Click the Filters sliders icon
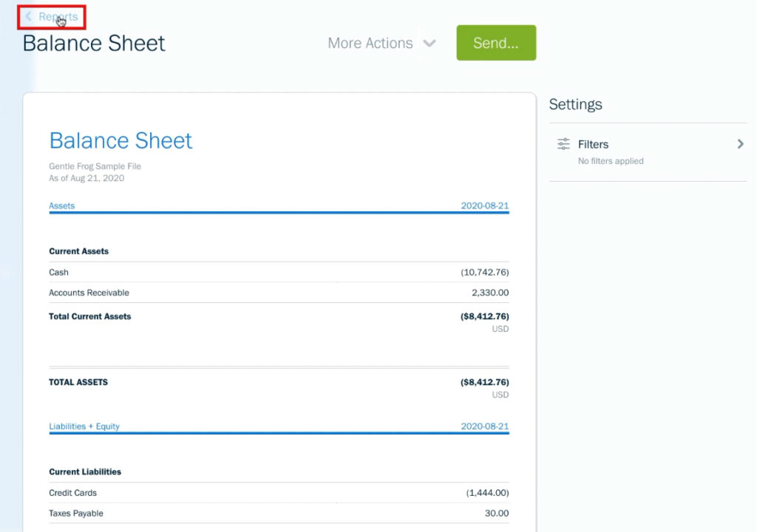The image size is (757, 532). click(563, 144)
